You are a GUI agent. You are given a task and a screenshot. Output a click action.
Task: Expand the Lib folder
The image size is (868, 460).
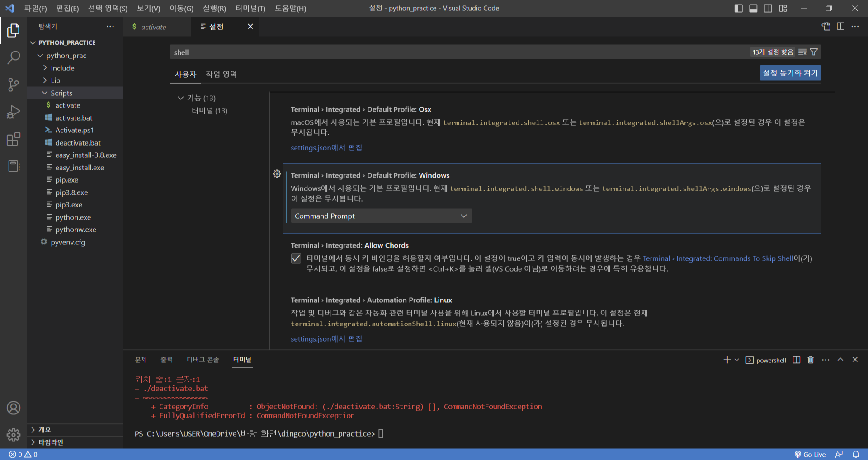pos(45,80)
